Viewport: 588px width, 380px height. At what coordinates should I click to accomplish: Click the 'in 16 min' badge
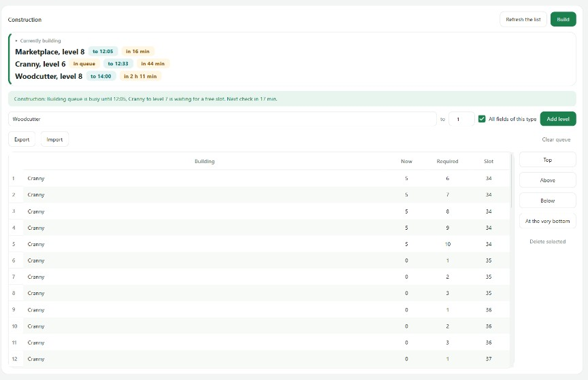tap(137, 52)
